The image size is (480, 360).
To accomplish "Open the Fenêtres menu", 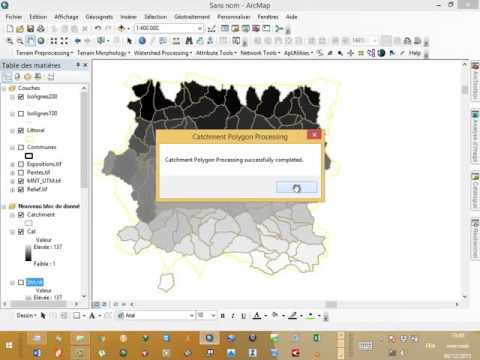I will [x=268, y=17].
